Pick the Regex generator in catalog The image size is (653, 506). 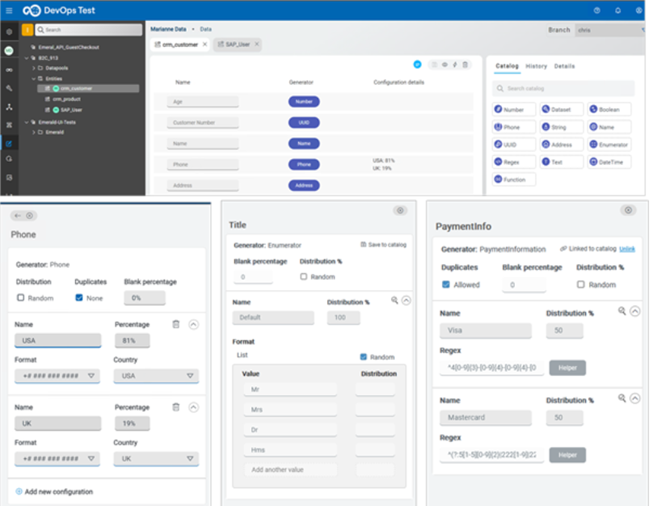click(510, 162)
